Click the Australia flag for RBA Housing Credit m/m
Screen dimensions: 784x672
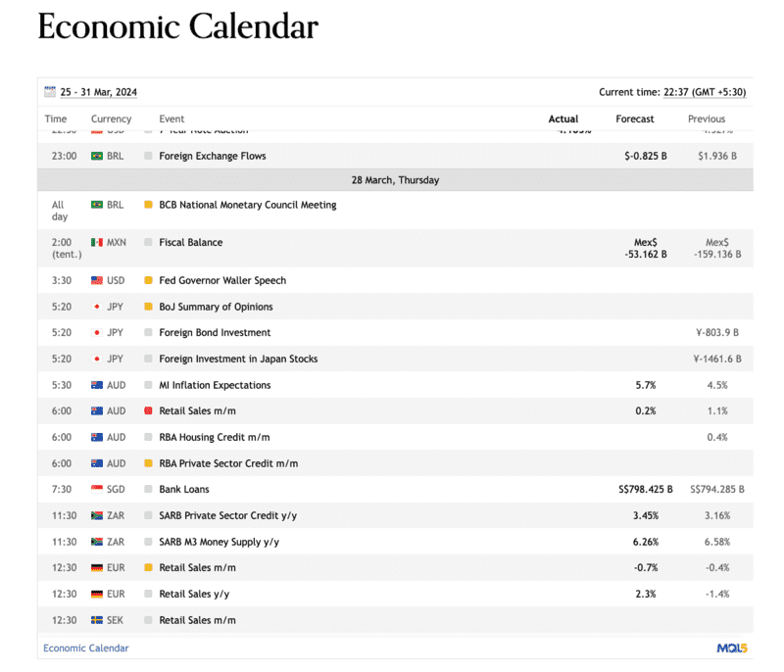(x=97, y=437)
